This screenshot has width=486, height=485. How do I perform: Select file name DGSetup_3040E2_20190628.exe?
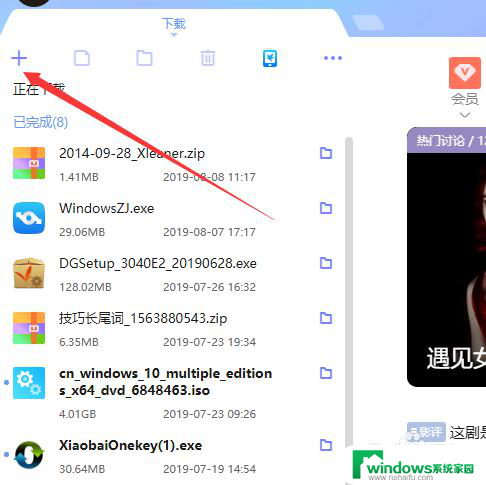pos(158,264)
